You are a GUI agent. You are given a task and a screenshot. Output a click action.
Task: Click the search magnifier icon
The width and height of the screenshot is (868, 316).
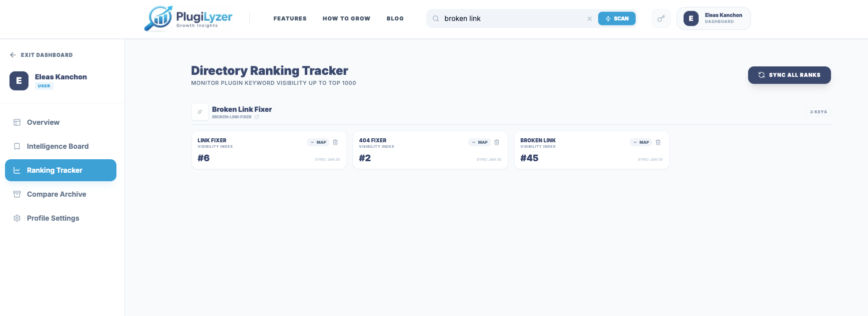click(x=436, y=18)
